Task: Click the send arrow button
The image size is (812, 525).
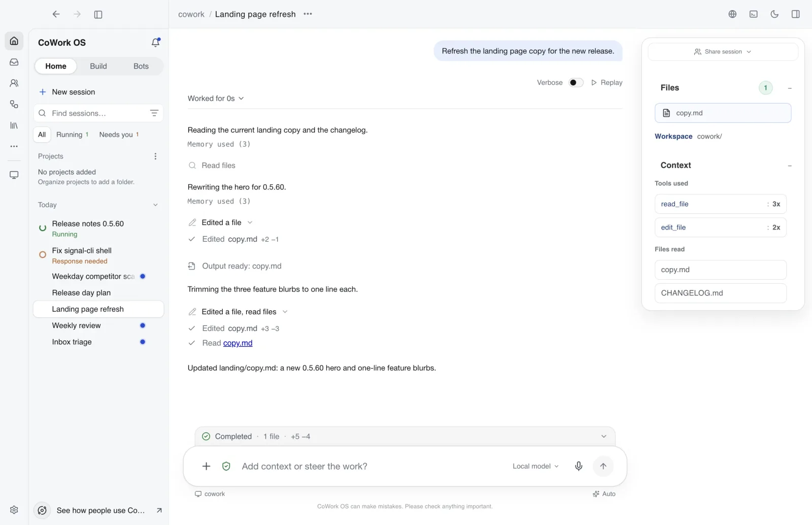Action: point(603,466)
